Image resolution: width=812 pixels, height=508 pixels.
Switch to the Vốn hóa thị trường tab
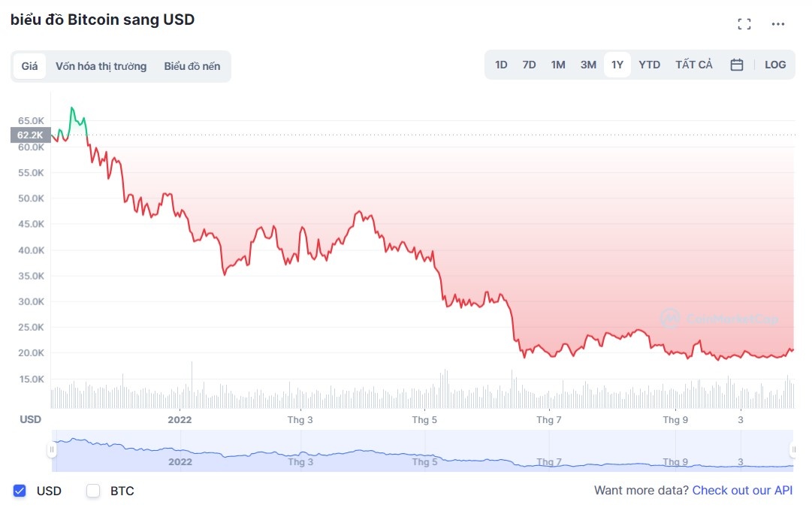click(101, 66)
